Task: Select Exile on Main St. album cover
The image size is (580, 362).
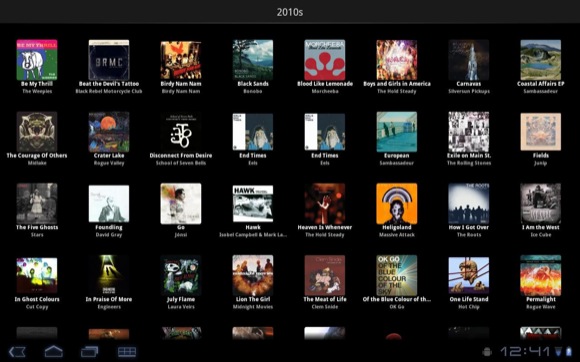Action: [469, 132]
